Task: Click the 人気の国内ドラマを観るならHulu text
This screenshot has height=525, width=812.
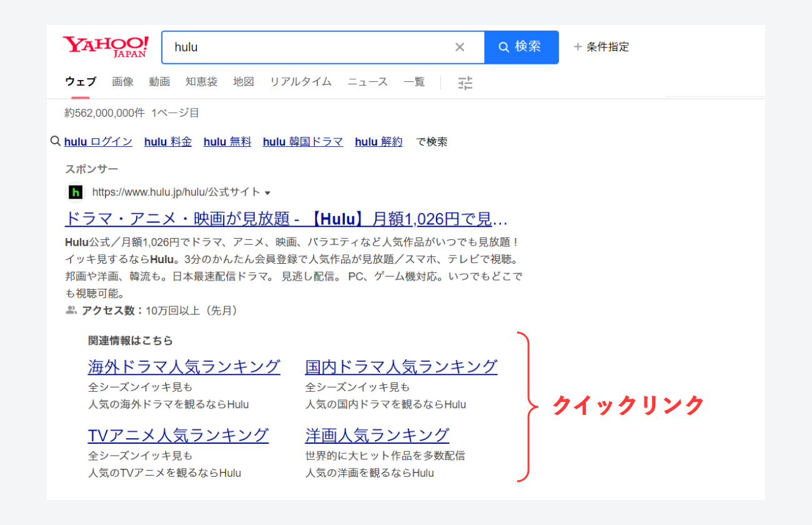Action: click(385, 404)
